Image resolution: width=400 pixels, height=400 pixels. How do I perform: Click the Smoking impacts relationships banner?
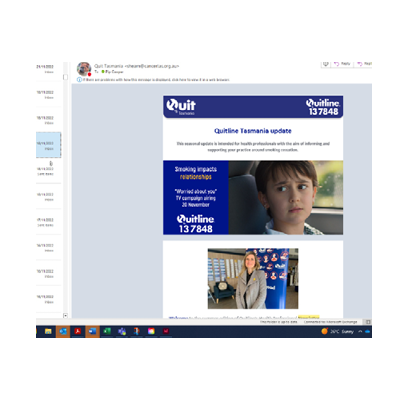click(253, 198)
